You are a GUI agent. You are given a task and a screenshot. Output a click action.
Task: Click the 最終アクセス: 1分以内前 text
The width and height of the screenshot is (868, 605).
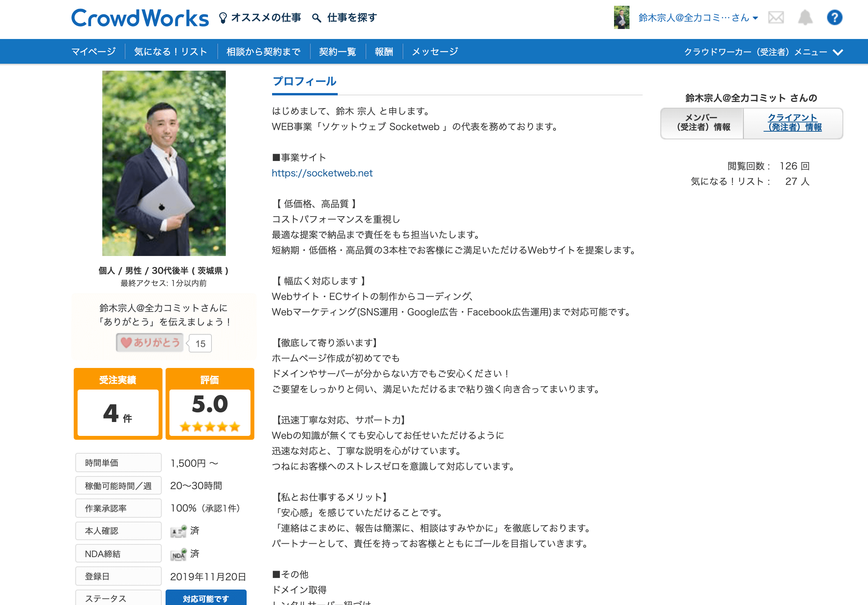(164, 283)
